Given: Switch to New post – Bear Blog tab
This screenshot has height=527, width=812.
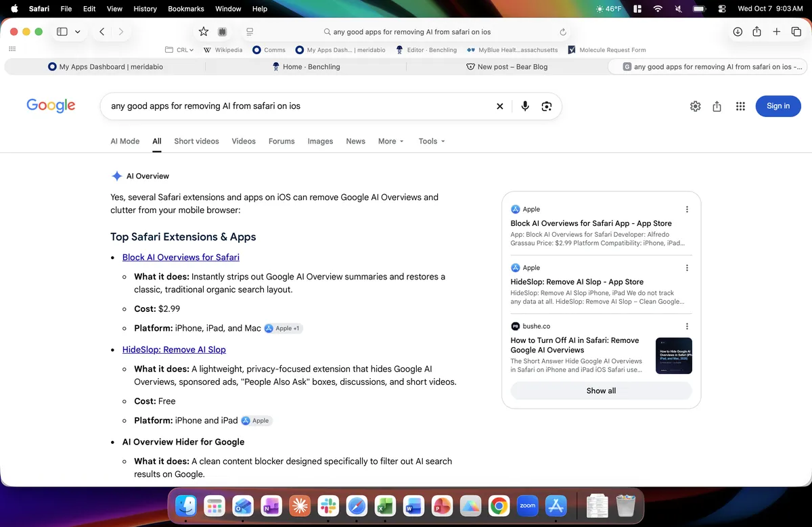Looking at the screenshot, I should tap(507, 67).
